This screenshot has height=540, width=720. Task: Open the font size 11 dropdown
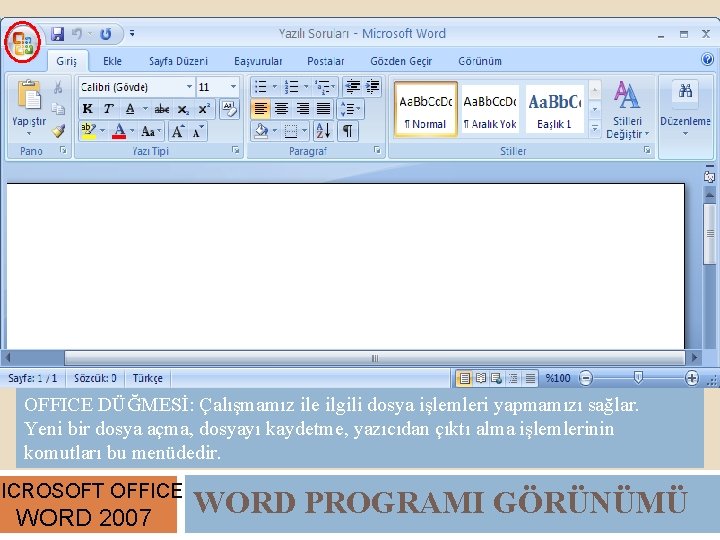(233, 87)
